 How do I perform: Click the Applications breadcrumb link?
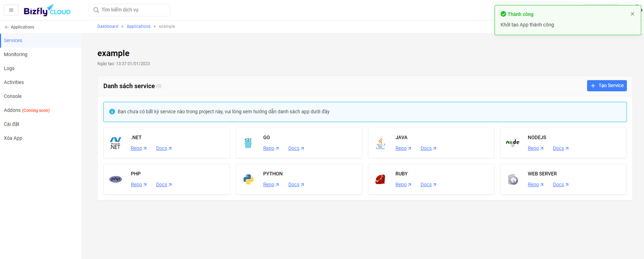(x=138, y=27)
